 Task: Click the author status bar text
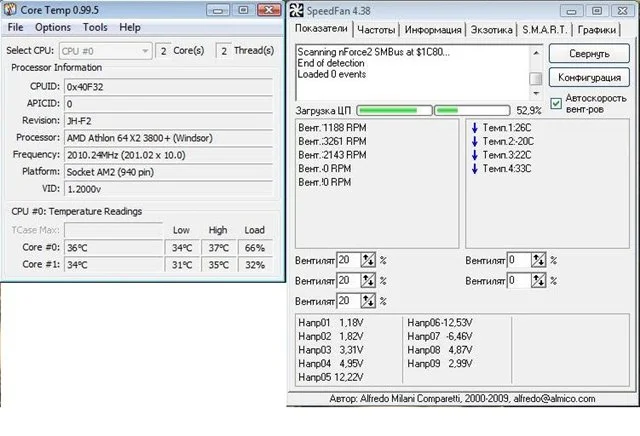pyautogui.click(x=462, y=398)
